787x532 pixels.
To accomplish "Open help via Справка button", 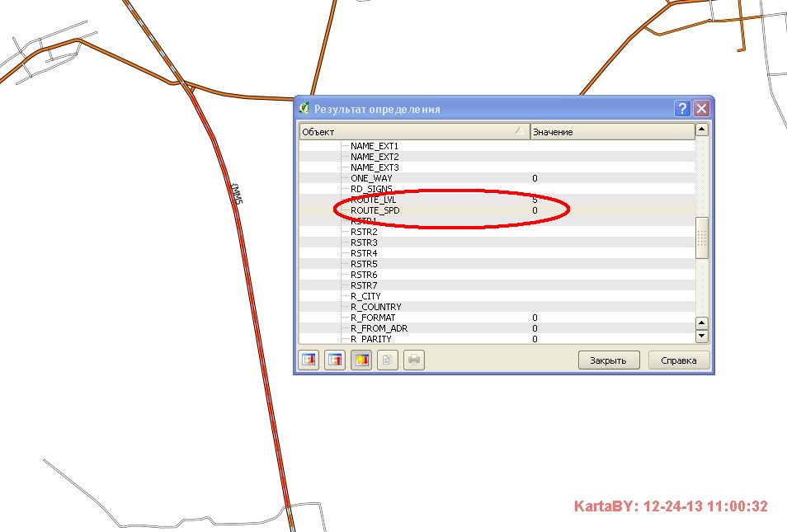I will coord(678,360).
